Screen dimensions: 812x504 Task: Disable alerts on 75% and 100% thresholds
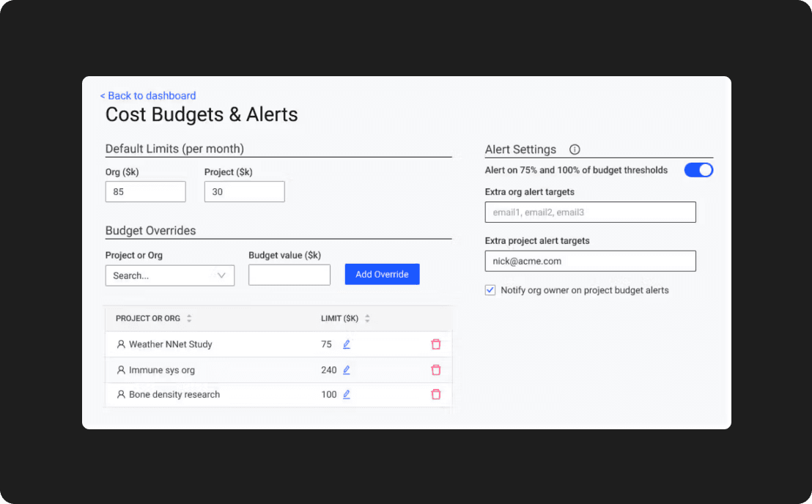(x=698, y=169)
